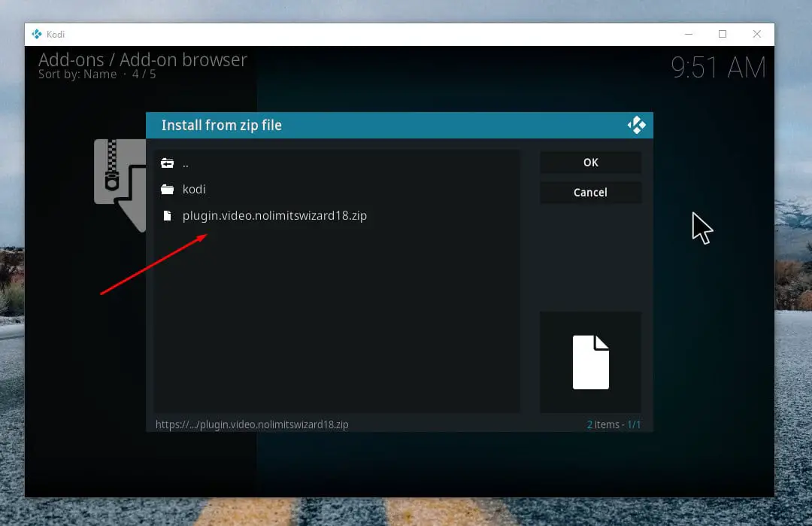Click the '2 items - 1/1' counter
This screenshot has width=812, height=526.
point(614,424)
